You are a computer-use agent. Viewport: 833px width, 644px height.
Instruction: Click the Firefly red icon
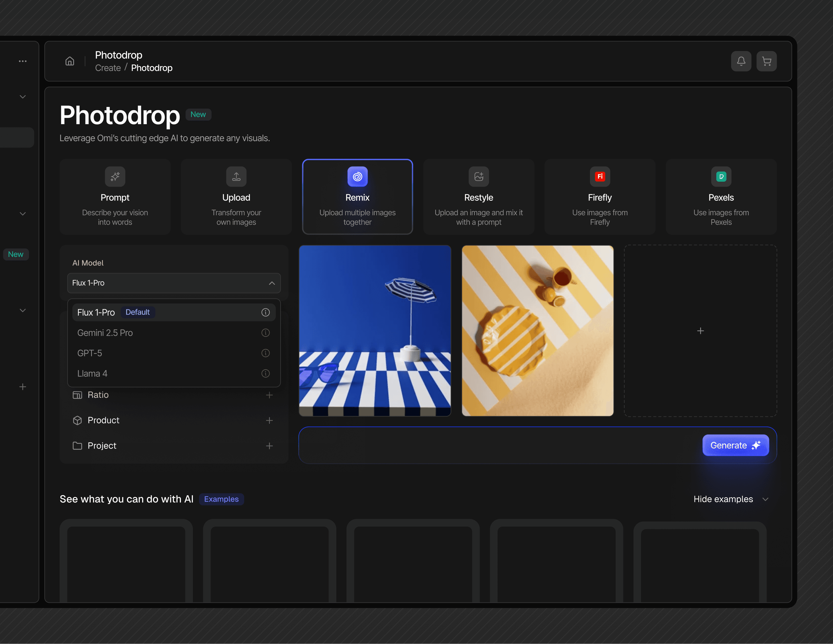click(x=599, y=176)
